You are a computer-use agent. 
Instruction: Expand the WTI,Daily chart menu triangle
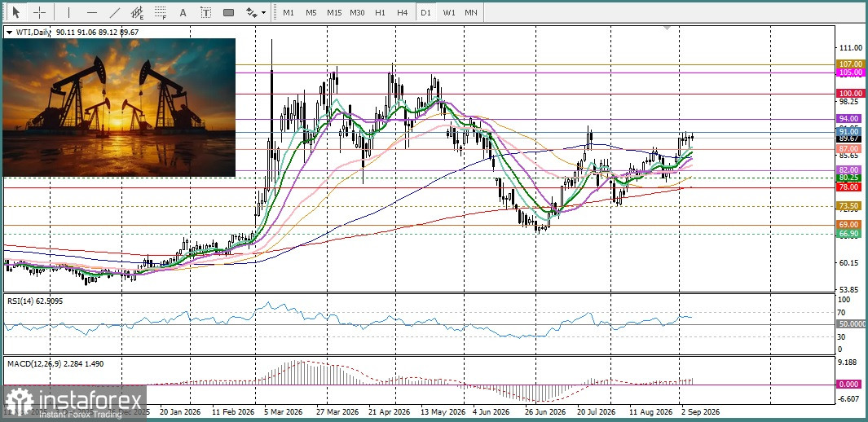tap(8, 33)
